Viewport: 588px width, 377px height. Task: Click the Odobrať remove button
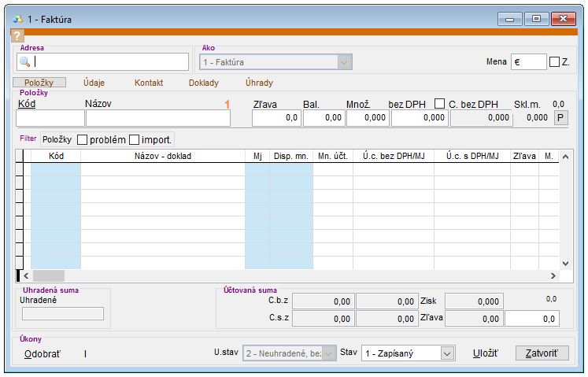(42, 354)
